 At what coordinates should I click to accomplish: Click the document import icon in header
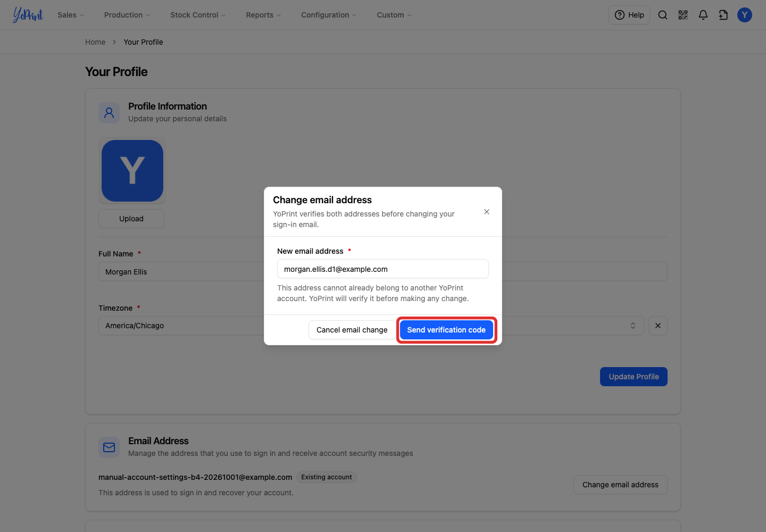point(723,15)
